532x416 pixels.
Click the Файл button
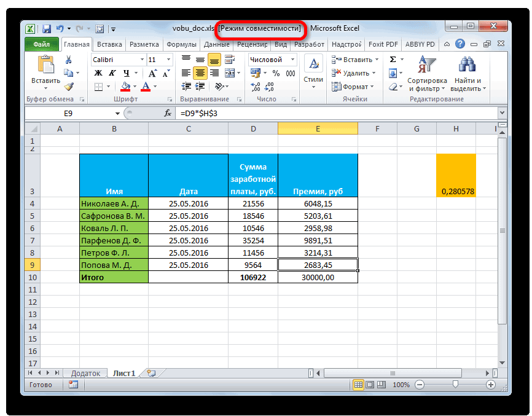click(42, 44)
